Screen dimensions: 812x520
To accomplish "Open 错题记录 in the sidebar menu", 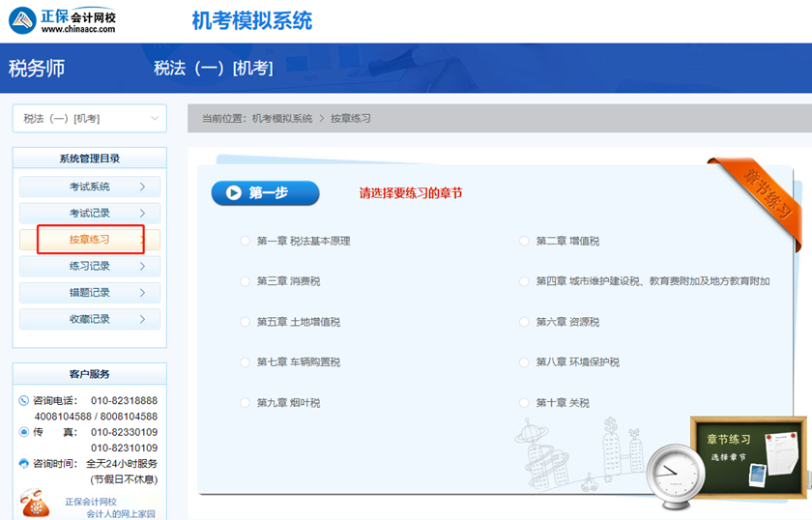I will pos(89,293).
